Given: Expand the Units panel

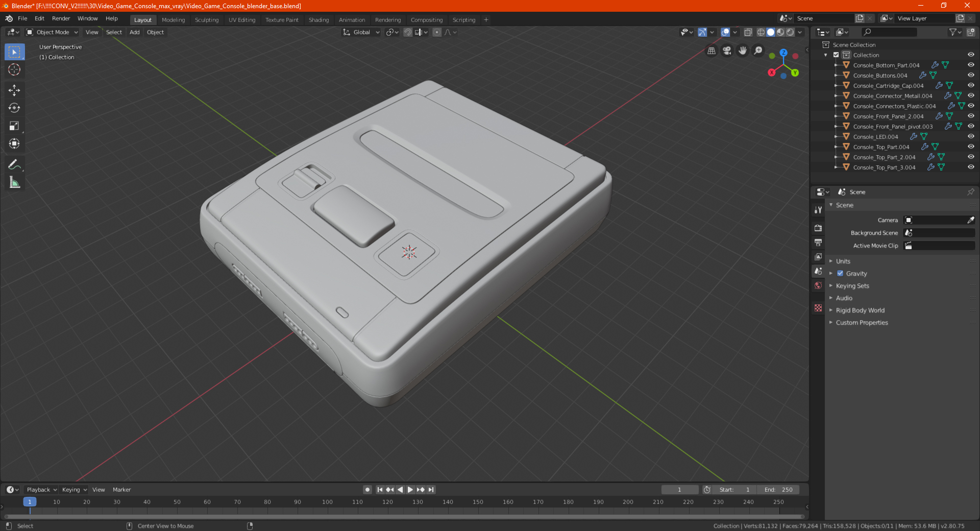Looking at the screenshot, I should click(x=843, y=261).
